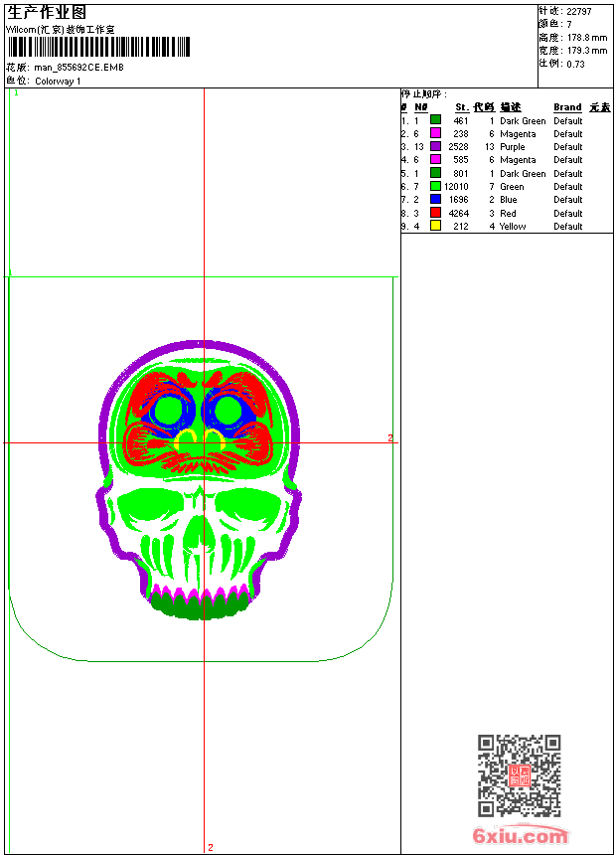
Task: Select the Default brand for the Yellow row
Action: (x=567, y=227)
